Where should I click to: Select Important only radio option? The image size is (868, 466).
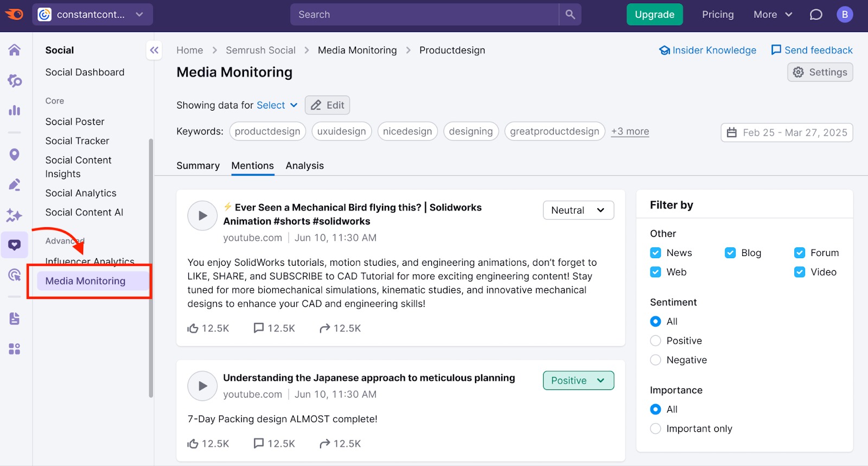click(x=655, y=429)
